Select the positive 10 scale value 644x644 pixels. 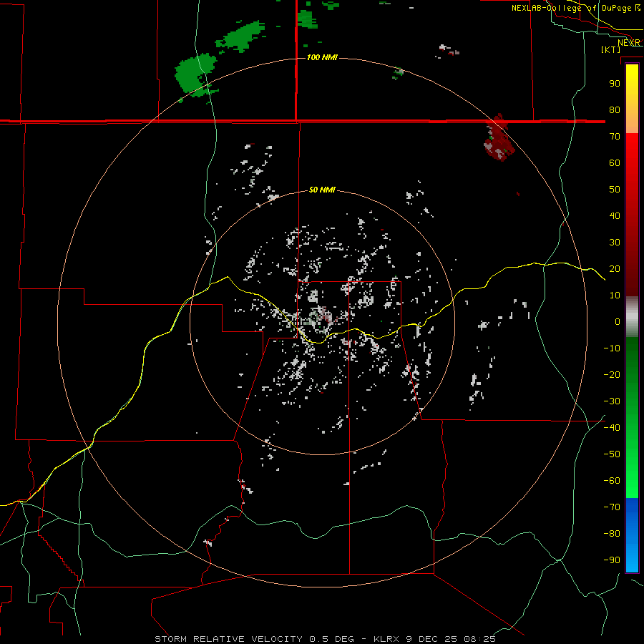point(615,296)
